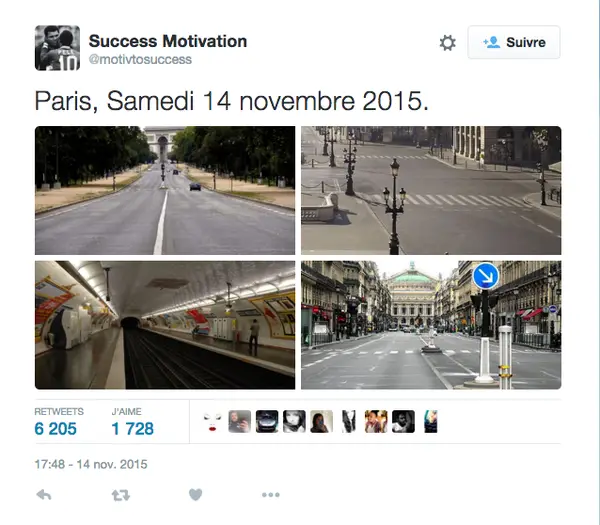600x525 pixels.
Task: Click the last teal-haired avatar in row
Action: [x=430, y=421]
